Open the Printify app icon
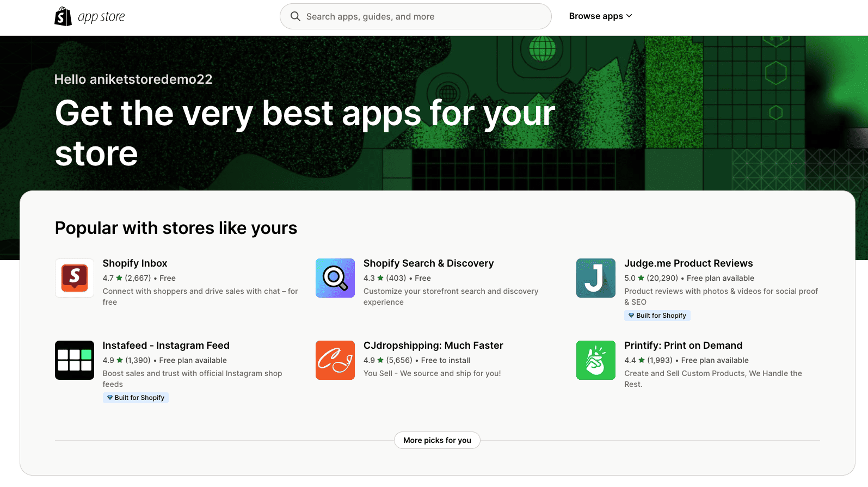Screen dimensions: 868x487 tap(596, 360)
